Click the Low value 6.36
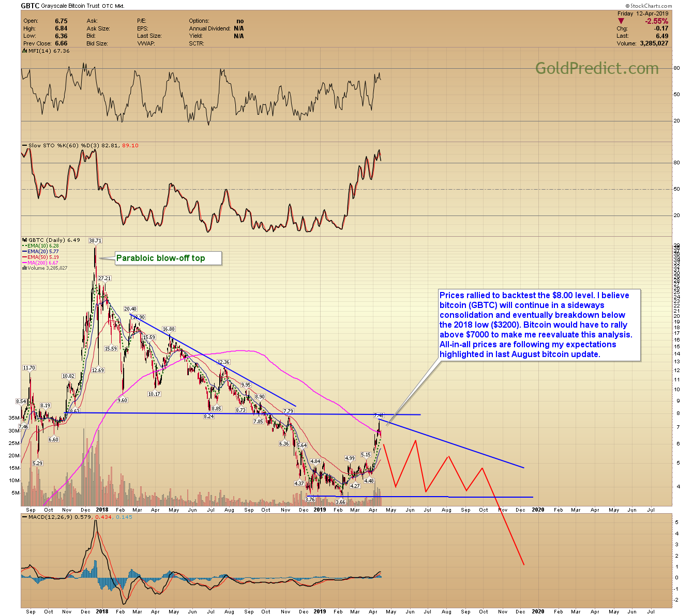 61,36
